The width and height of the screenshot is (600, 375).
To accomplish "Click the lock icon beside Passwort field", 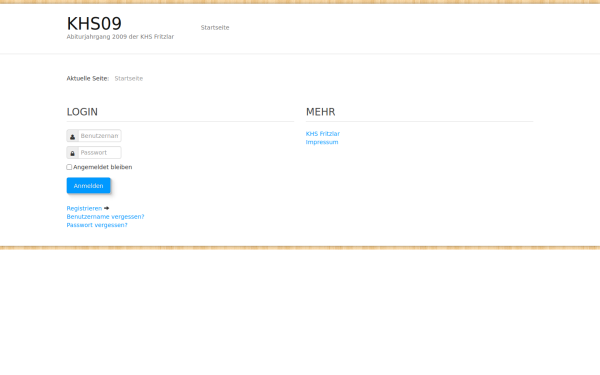I will pos(72,153).
